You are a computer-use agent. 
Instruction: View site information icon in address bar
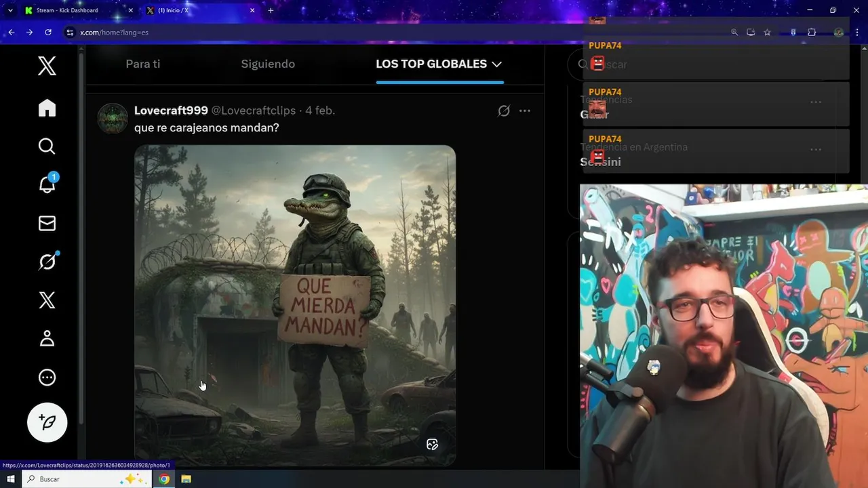[69, 32]
